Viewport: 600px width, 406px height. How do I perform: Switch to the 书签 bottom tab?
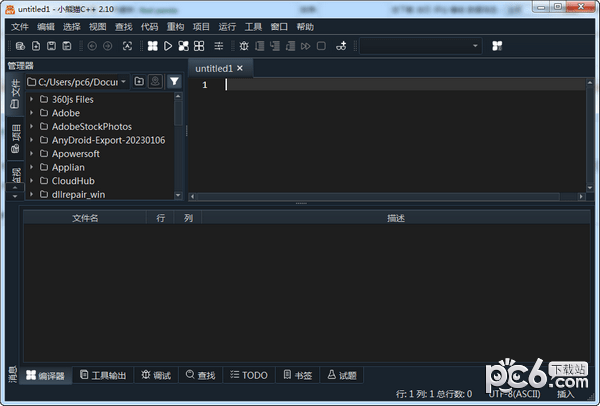click(x=298, y=375)
